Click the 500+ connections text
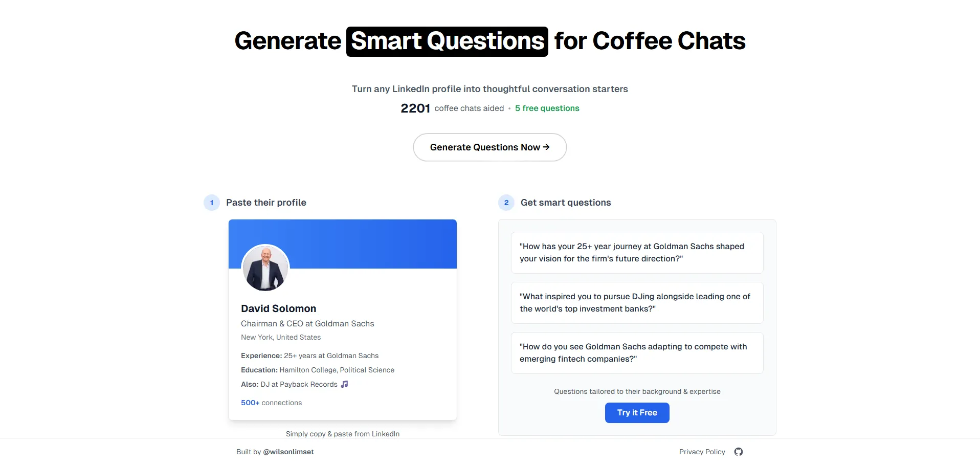Viewport: 980px width, 465px height. point(271,403)
